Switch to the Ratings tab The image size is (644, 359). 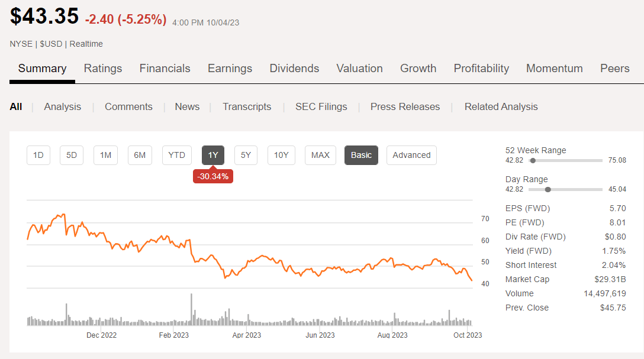(103, 69)
